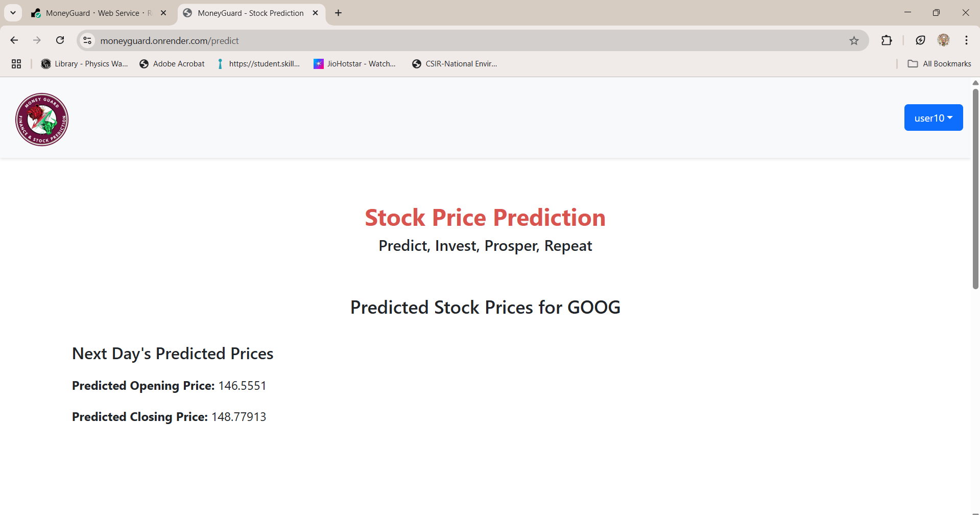Expand the user10 dropdown

934,118
